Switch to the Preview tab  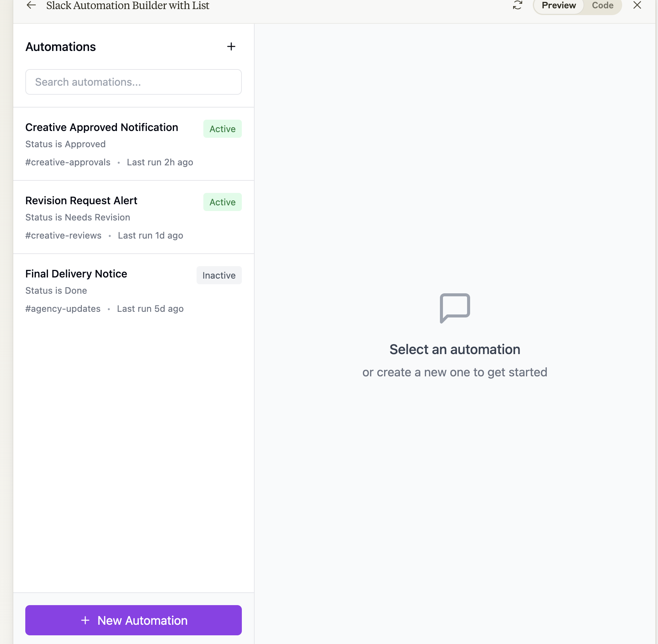tap(558, 6)
